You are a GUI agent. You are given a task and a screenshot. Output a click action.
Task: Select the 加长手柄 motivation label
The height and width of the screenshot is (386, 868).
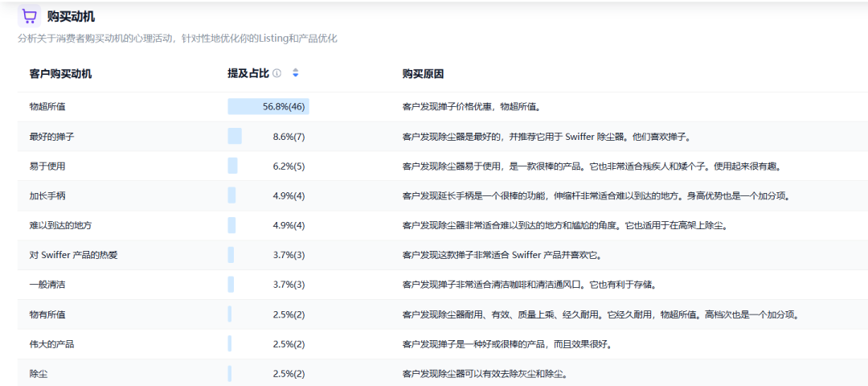(47, 196)
